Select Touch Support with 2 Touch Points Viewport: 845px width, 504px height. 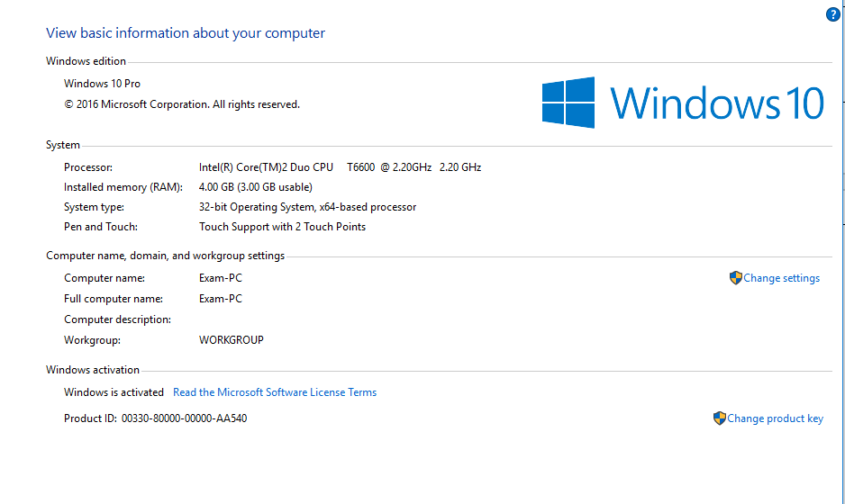(x=282, y=227)
